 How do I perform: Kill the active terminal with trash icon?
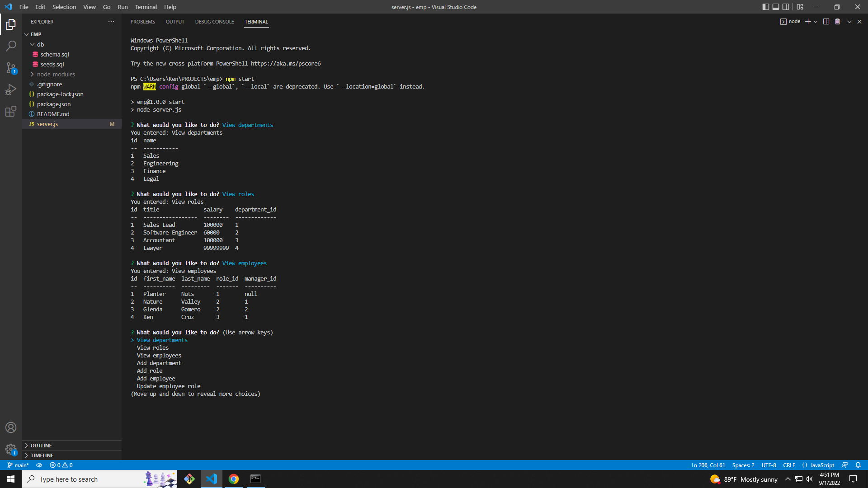click(838, 21)
